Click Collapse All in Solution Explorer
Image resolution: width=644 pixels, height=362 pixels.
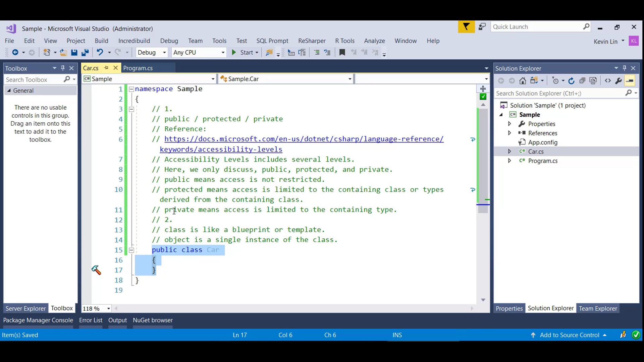pos(582,81)
